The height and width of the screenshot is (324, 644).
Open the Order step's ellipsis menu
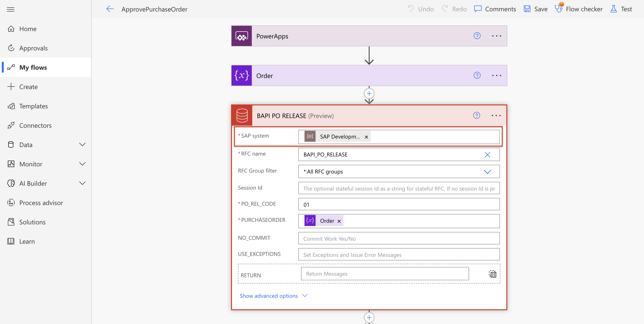496,75
